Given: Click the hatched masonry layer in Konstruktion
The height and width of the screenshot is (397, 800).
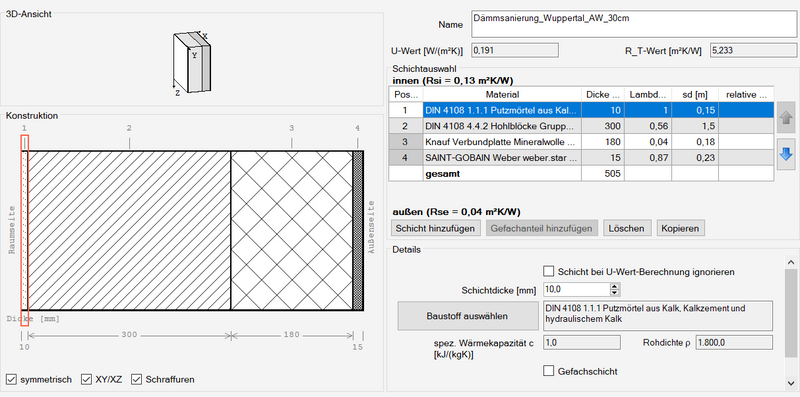Looking at the screenshot, I should point(129,230).
